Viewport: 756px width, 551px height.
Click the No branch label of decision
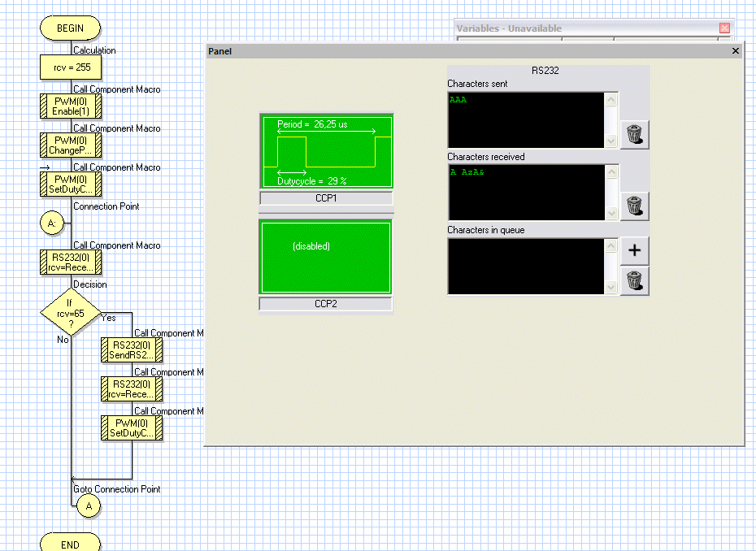tap(63, 340)
